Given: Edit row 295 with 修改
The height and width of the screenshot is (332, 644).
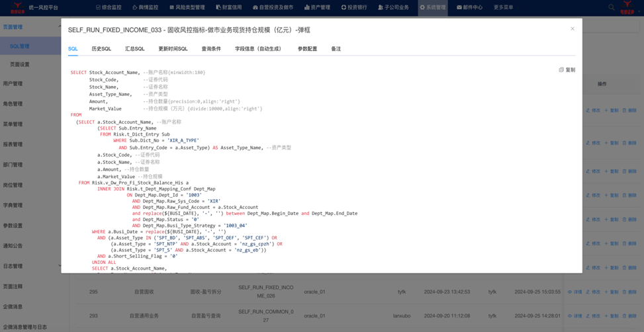Looking at the screenshot, I should click(593, 292).
